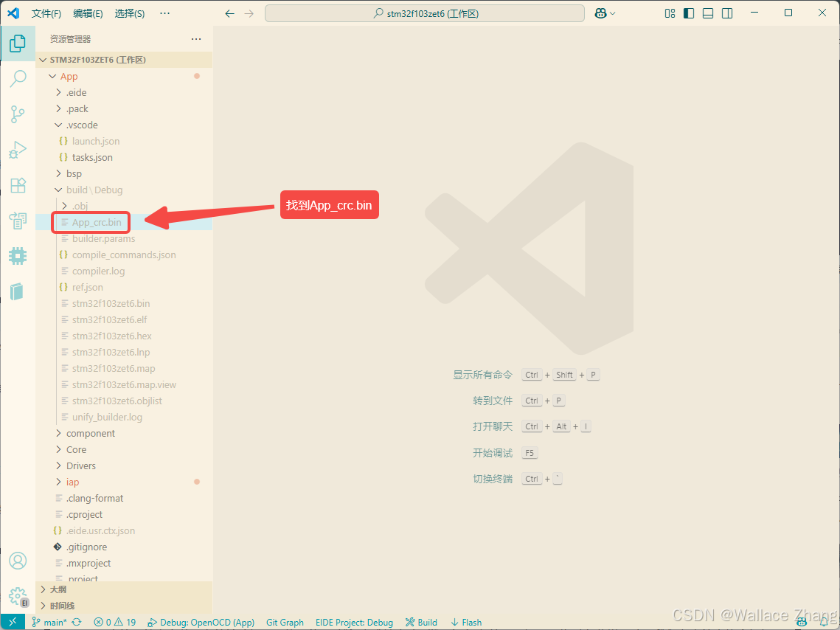This screenshot has height=630, width=840.
Task: Expand the bsp folder
Action: point(125,173)
